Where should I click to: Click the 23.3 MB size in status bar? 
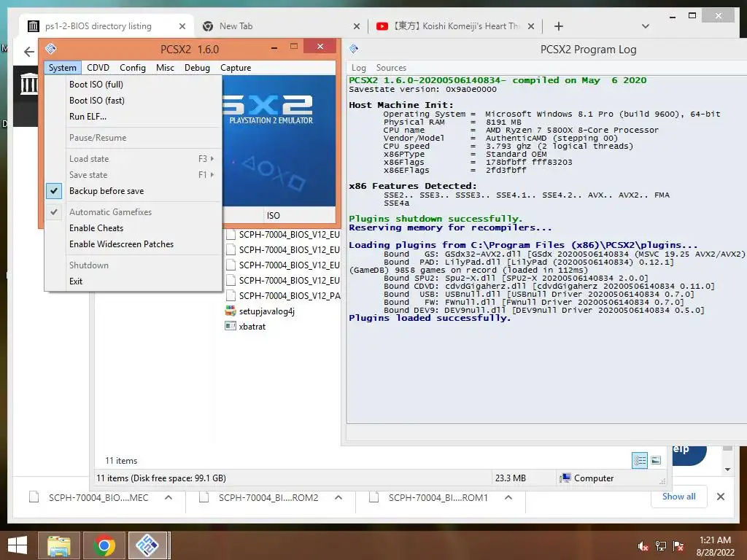(x=510, y=478)
